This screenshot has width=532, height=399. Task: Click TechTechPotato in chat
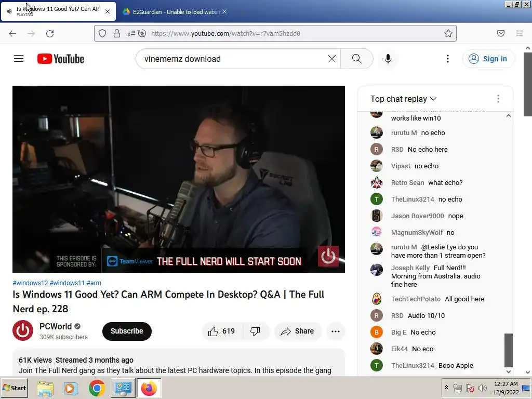(x=416, y=299)
